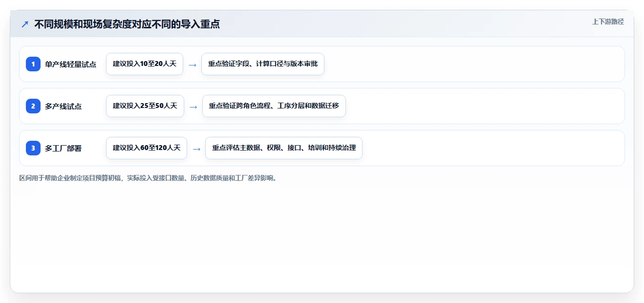
Task: Click the 上下游路径 label in the header
Action: (608, 22)
